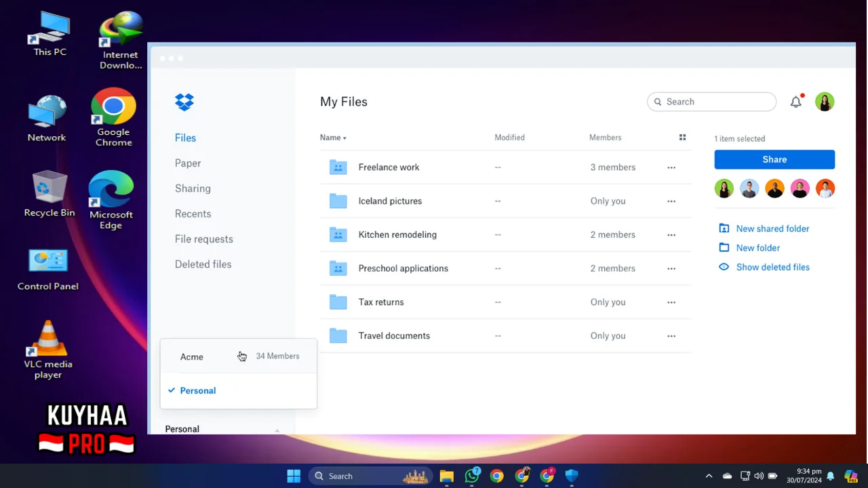The height and width of the screenshot is (488, 868).
Task: Click the Show deleted files eye icon
Action: pos(724,267)
